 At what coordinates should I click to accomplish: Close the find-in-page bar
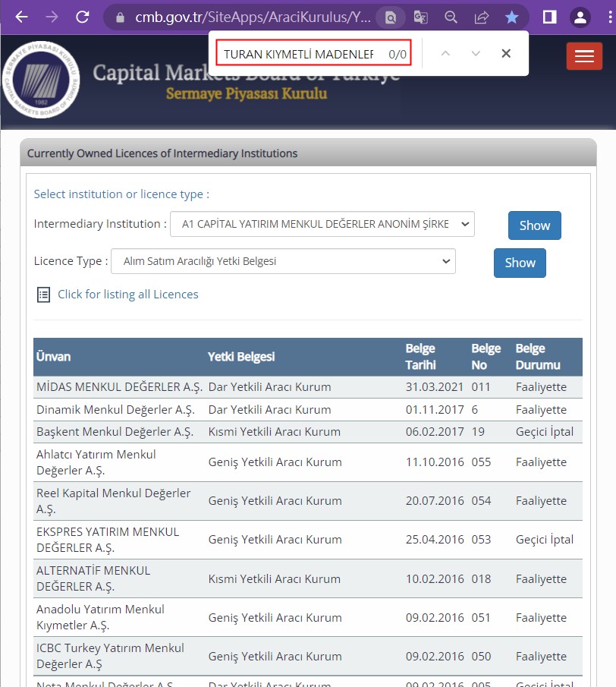506,53
